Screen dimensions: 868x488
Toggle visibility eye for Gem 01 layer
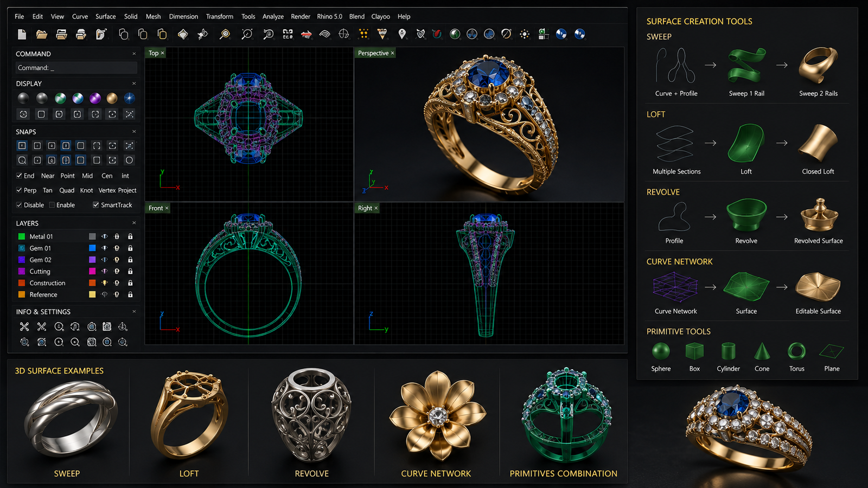click(104, 248)
